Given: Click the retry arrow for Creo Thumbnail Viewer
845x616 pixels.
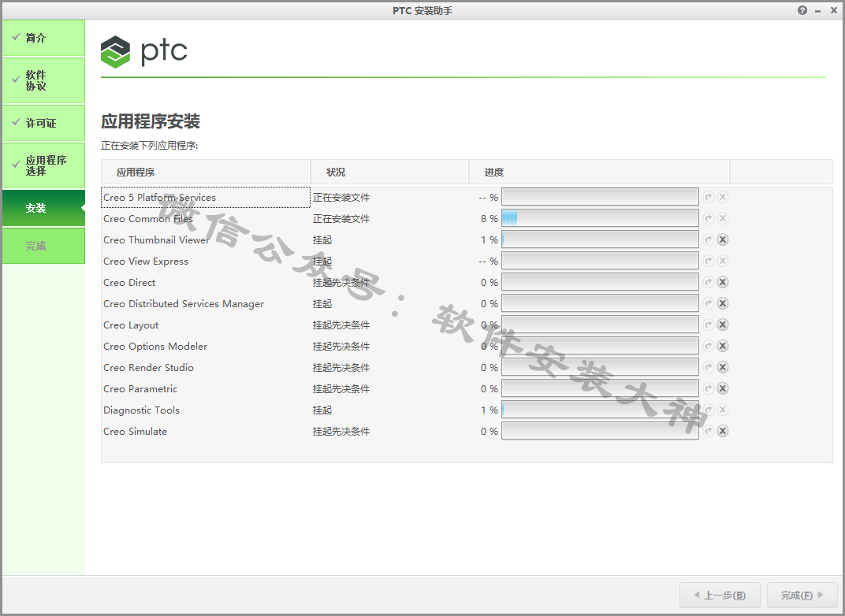Looking at the screenshot, I should tap(709, 239).
